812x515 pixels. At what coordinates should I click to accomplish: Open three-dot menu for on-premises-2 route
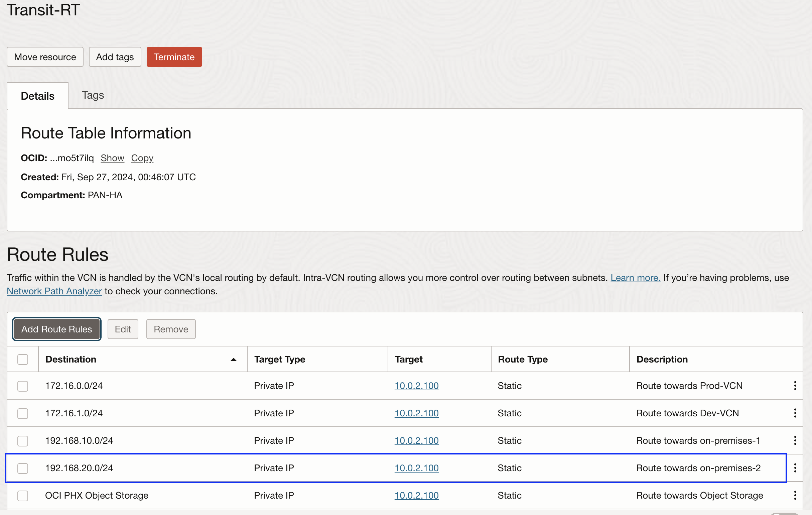pyautogui.click(x=795, y=468)
